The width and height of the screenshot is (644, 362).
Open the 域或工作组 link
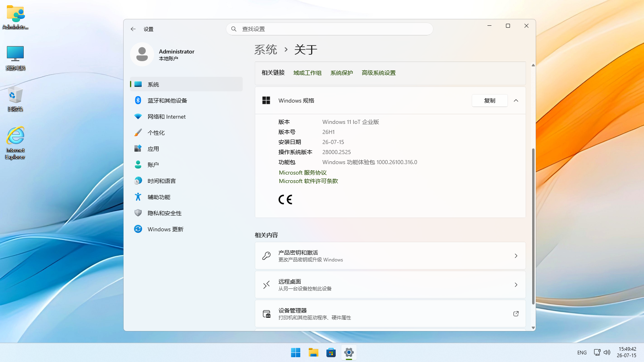[308, 73]
